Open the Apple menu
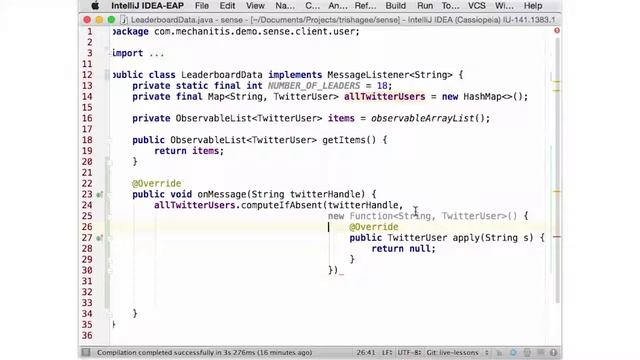Screen dimensions: 640x360 (x=95, y=6)
